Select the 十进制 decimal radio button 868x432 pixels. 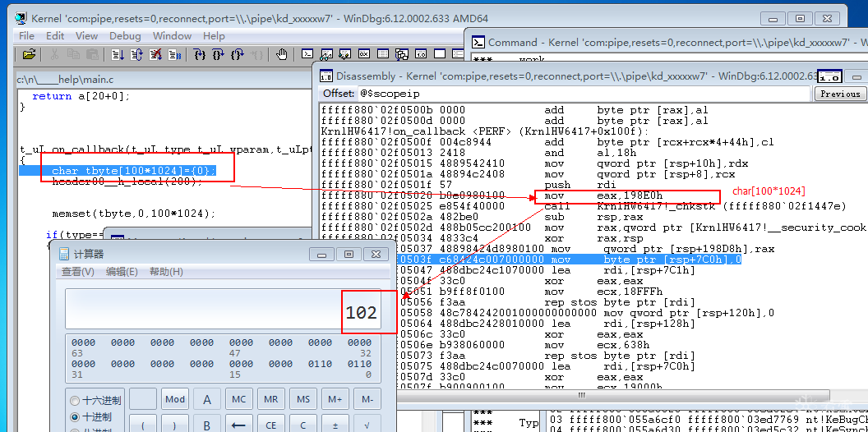pos(75,417)
